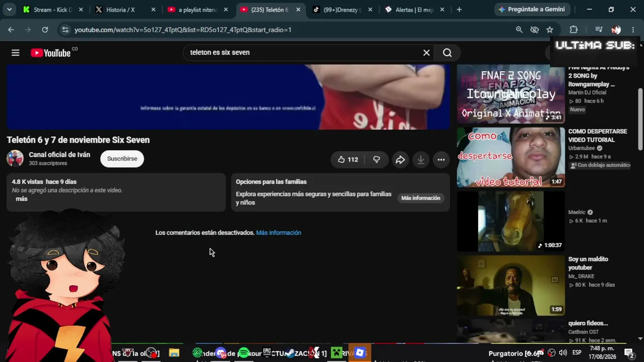Open the zoom indicator in address bar

pyautogui.click(x=519, y=30)
